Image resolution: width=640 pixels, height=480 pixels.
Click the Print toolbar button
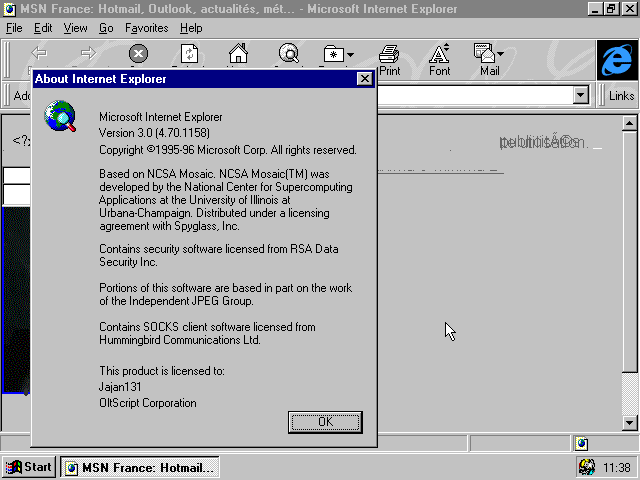(x=389, y=60)
